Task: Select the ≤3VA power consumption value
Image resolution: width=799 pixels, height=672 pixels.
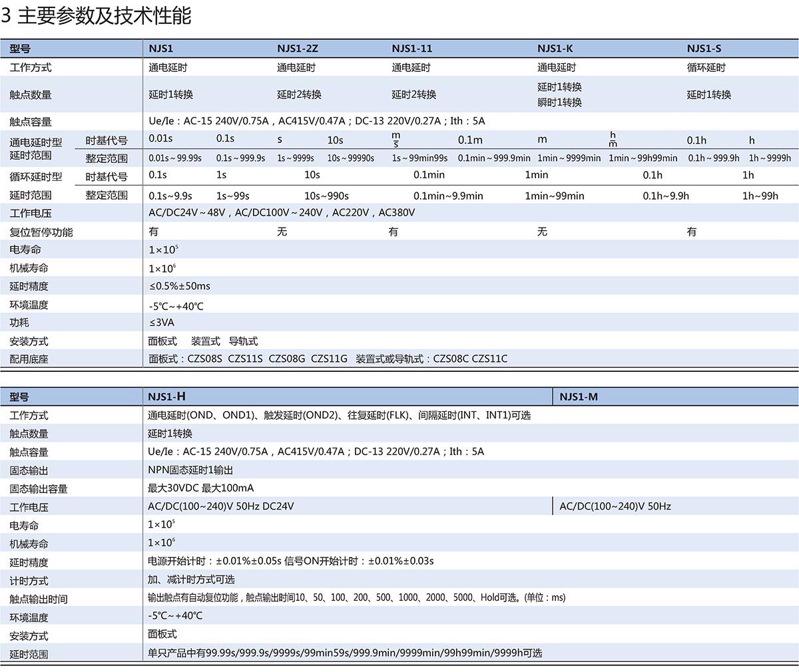Action: pos(161,323)
